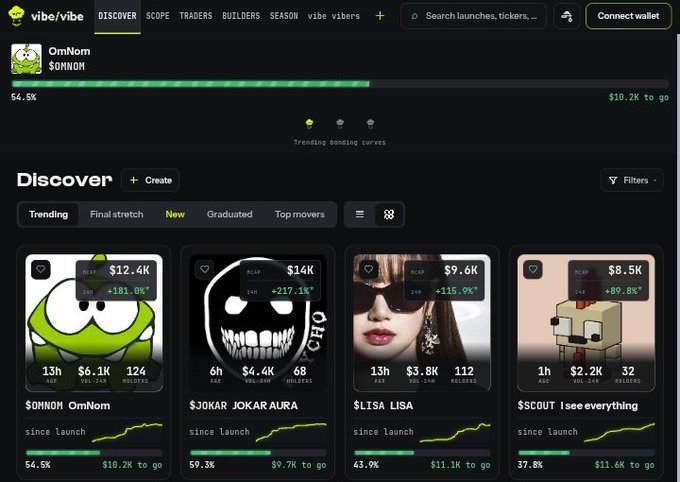Click the +217.1% change on JOKAR
680x482 pixels.
pos(292,291)
